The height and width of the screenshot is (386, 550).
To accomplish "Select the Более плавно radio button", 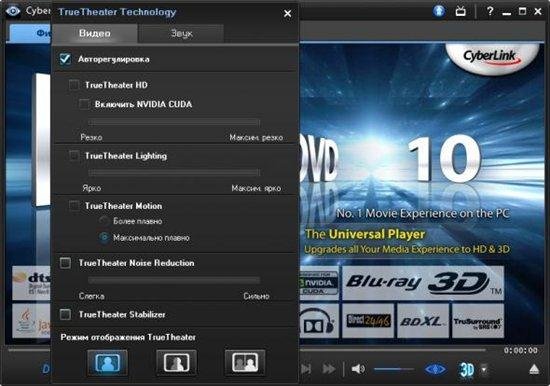I will tap(104, 221).
